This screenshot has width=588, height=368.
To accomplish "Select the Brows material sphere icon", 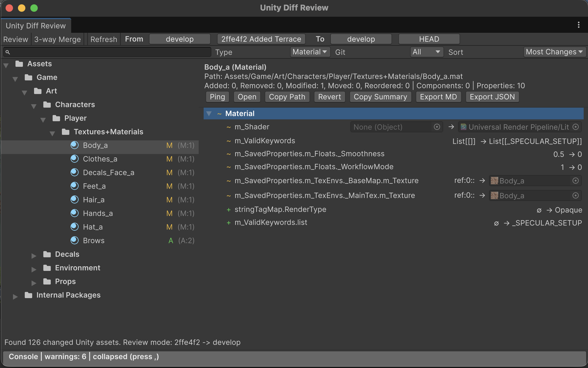I will pos(75,240).
